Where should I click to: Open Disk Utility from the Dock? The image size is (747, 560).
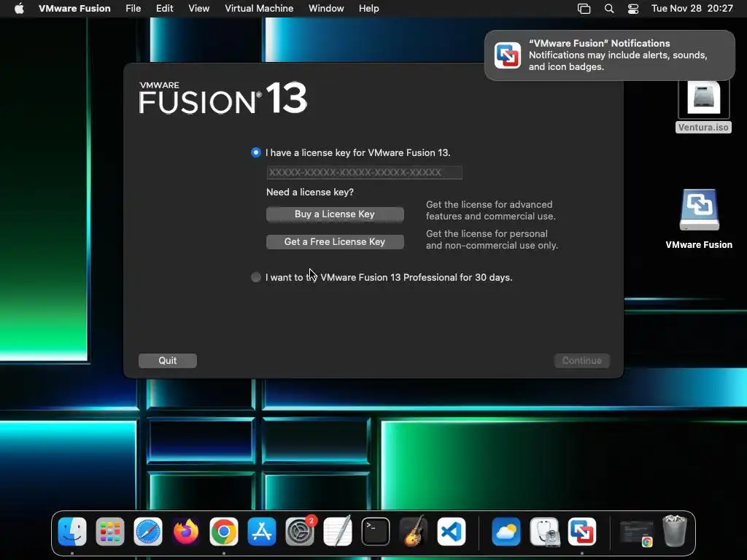pyautogui.click(x=544, y=532)
